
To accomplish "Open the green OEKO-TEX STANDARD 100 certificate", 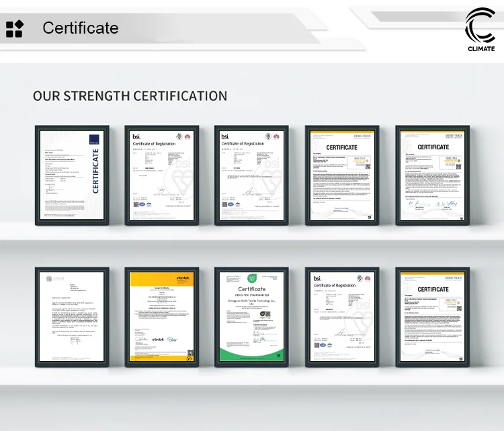I will 251,317.
